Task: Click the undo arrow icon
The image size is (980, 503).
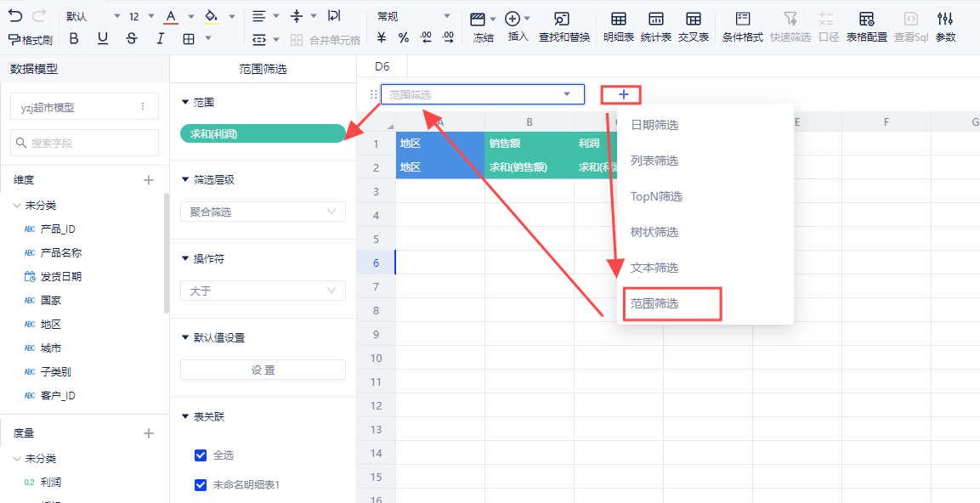Action: 15,17
